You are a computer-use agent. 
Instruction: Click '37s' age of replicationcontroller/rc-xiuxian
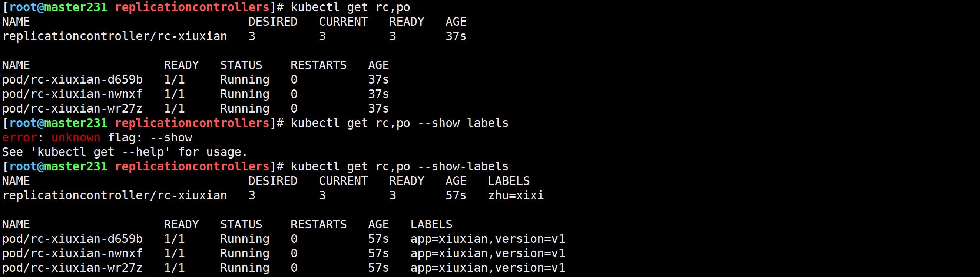[456, 36]
